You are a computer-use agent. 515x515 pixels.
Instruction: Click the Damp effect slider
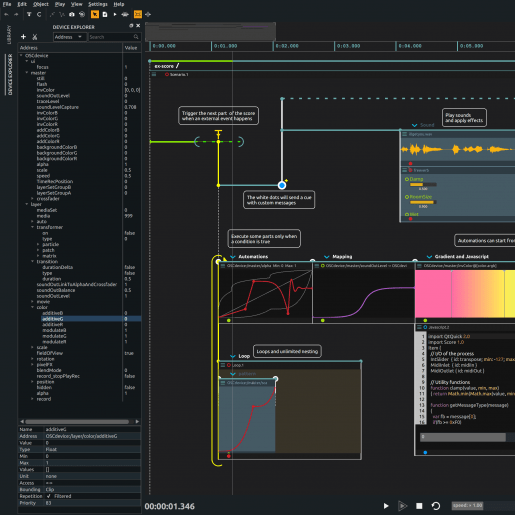coord(423,185)
